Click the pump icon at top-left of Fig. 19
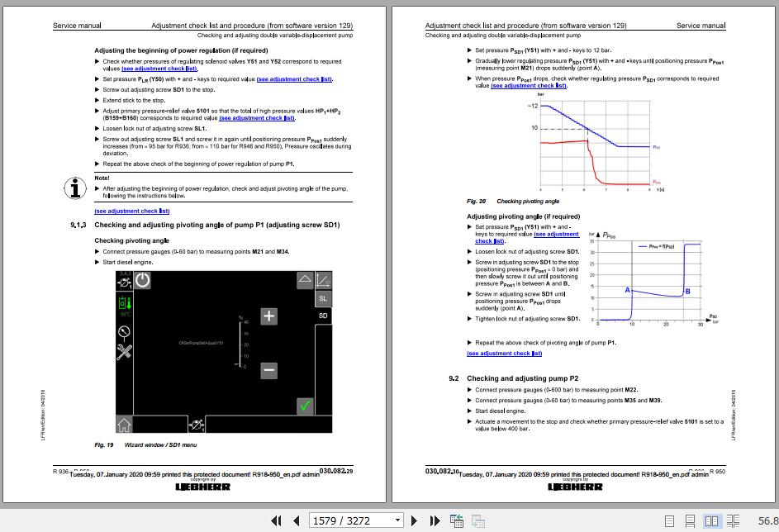Screen dimensions: 779x532 click(x=124, y=282)
